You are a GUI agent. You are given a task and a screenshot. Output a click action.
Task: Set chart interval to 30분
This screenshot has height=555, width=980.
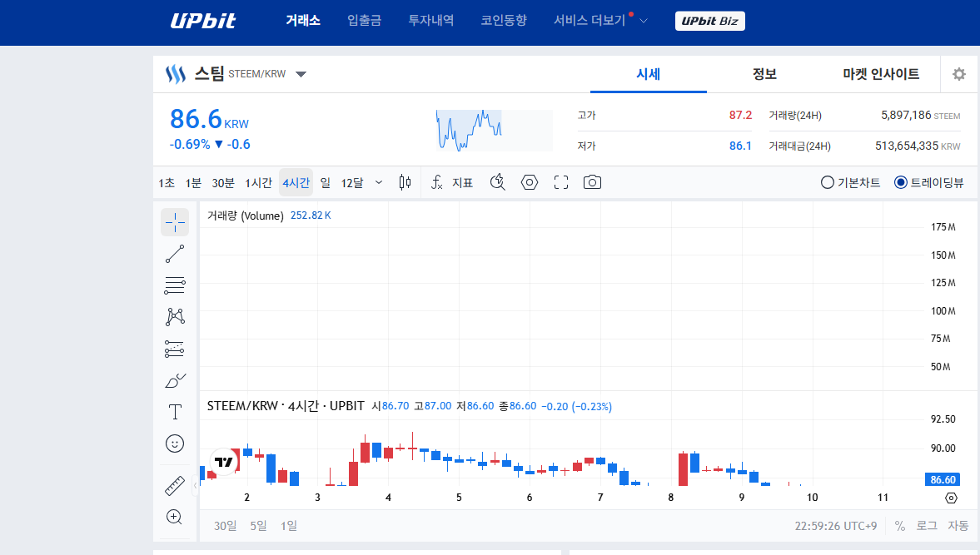(223, 182)
